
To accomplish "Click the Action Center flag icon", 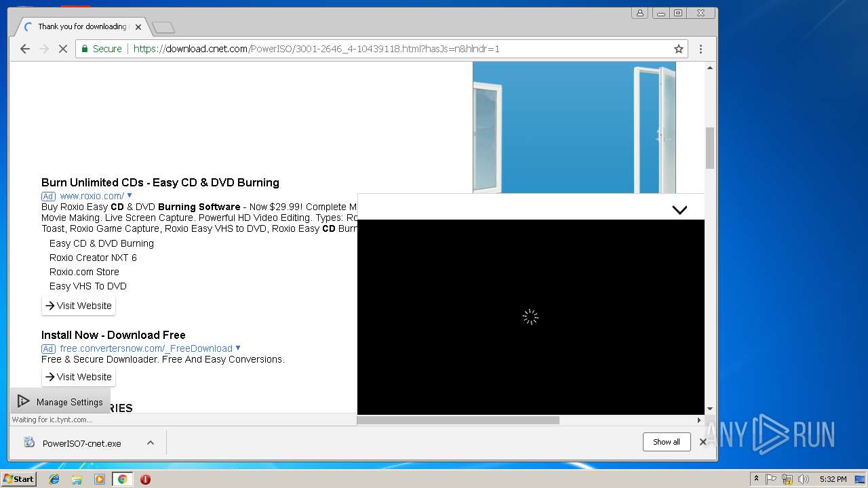I will click(x=771, y=479).
